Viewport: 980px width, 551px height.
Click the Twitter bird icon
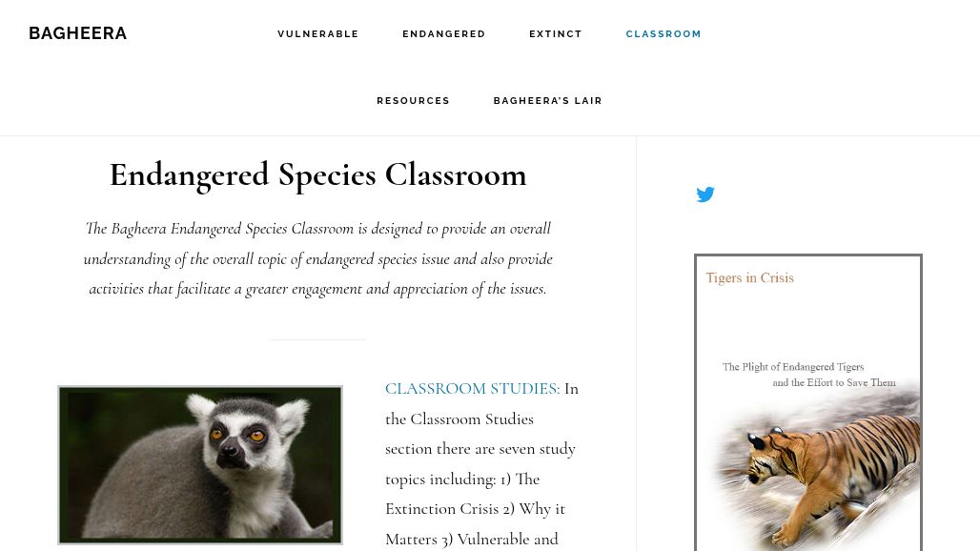705,194
